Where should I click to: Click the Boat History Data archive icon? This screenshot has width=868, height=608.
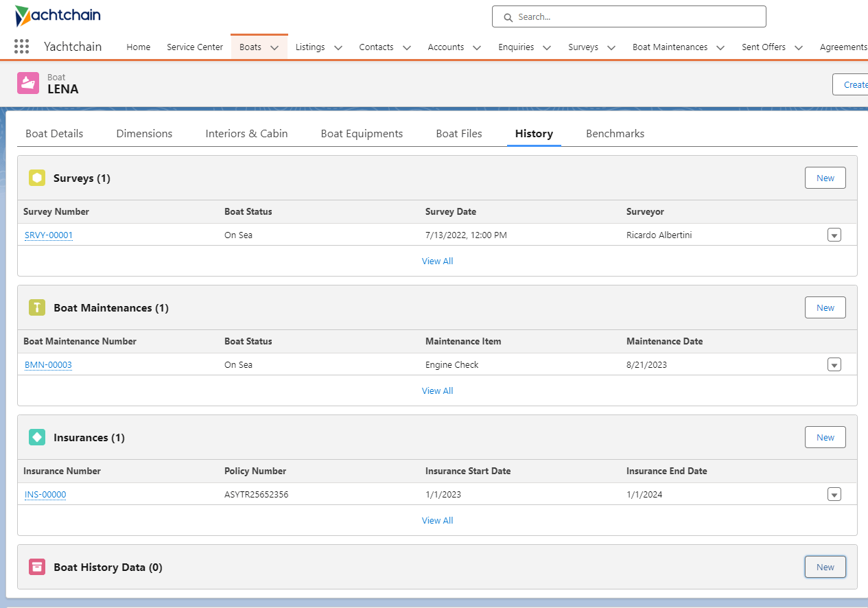37,567
